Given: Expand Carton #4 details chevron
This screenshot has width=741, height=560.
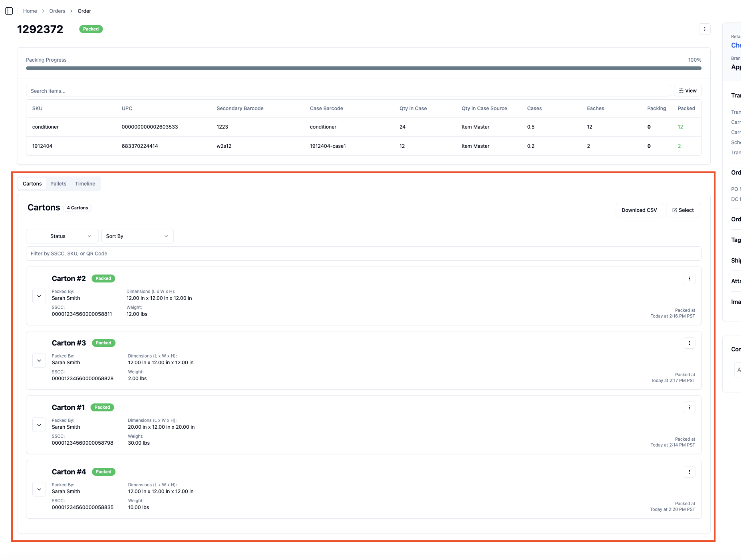Looking at the screenshot, I should [x=39, y=489].
